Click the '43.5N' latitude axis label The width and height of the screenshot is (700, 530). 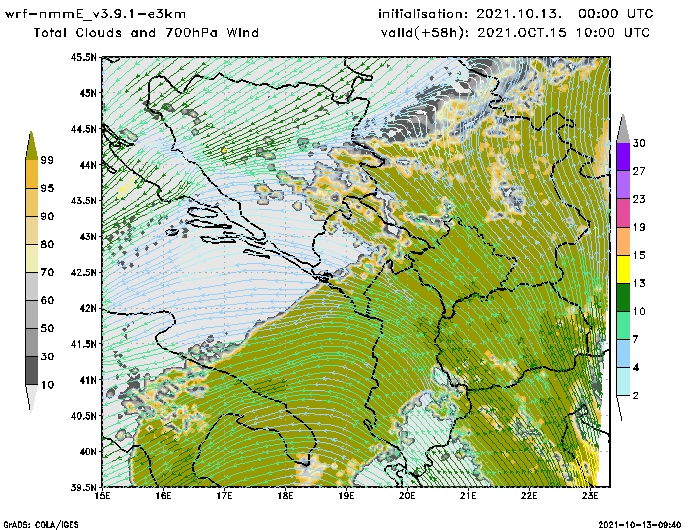[x=83, y=200]
